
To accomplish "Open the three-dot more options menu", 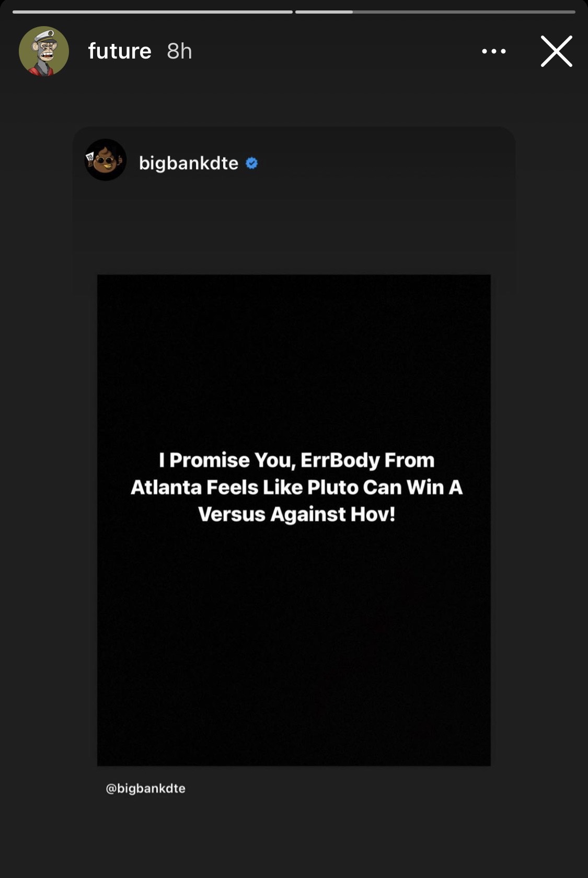I will coord(494,51).
